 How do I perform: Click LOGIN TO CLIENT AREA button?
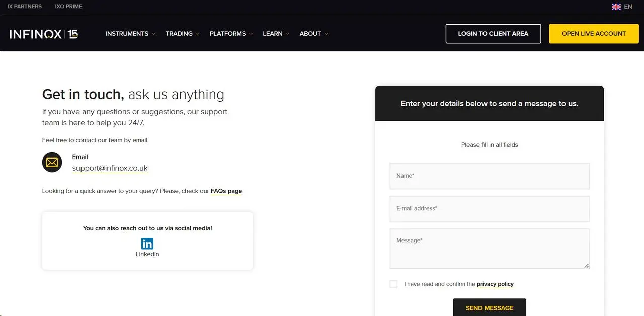(493, 34)
